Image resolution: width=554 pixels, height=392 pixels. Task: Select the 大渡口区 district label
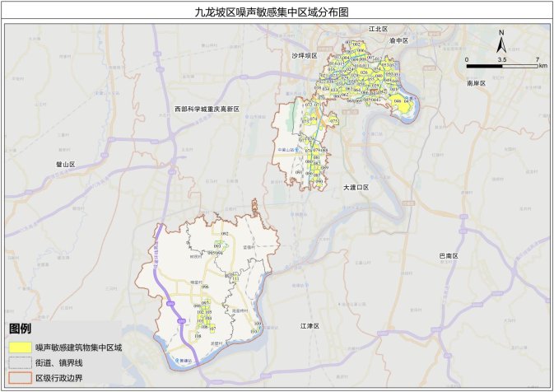point(356,188)
